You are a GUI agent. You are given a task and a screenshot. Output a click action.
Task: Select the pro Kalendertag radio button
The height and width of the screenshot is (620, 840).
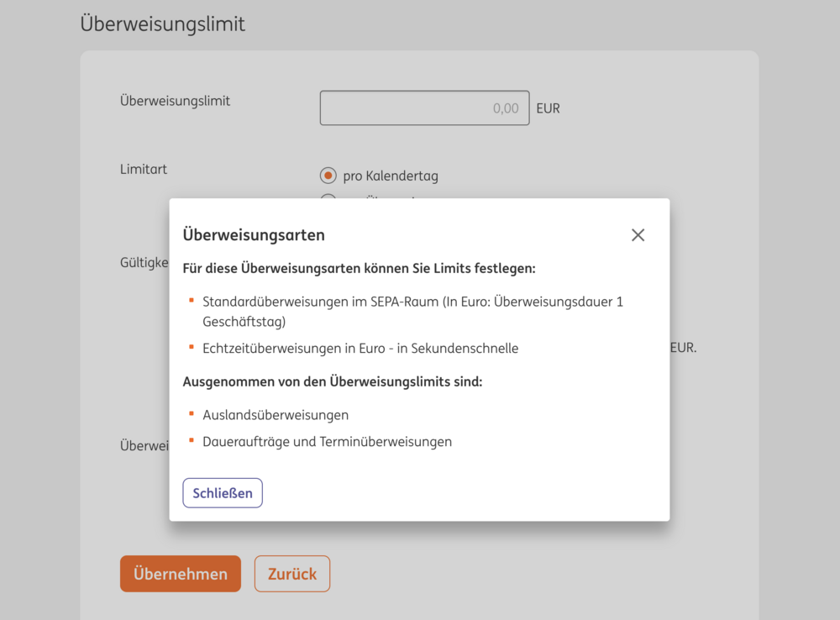tap(328, 176)
